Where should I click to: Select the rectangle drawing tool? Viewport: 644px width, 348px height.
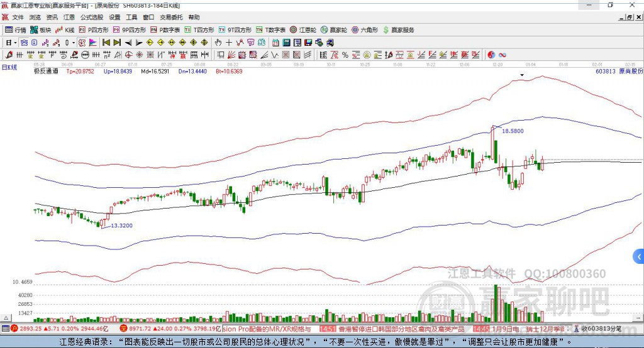click(x=221, y=55)
